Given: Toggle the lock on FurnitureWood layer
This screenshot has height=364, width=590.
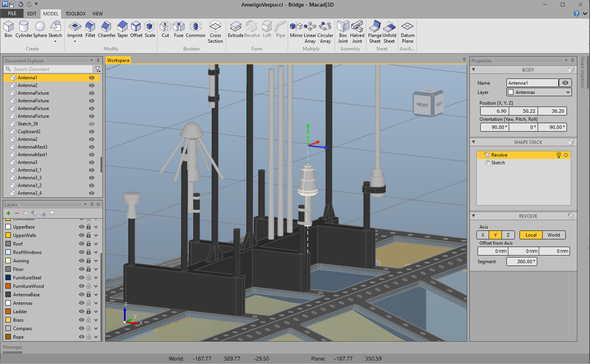Looking at the screenshot, I should [89, 286].
